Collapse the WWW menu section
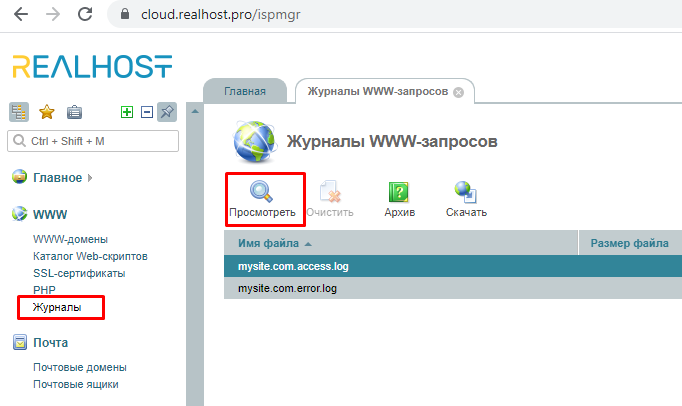The height and width of the screenshot is (406, 682). 50,215
